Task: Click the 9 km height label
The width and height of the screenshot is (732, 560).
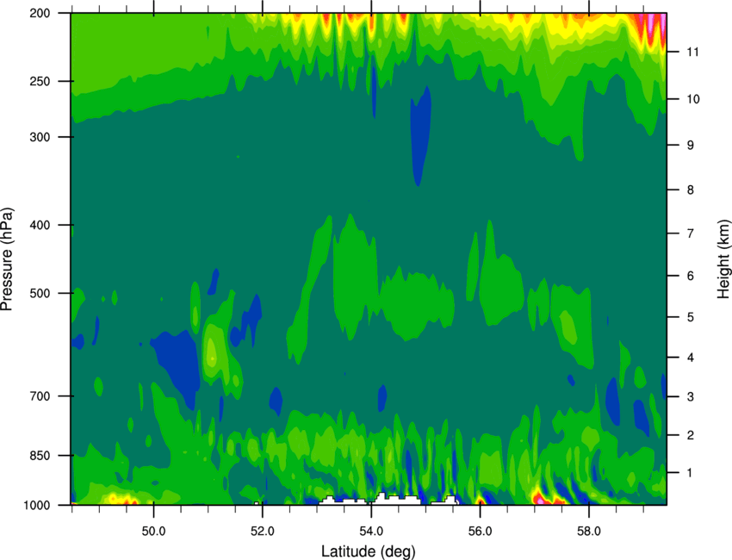Action: point(690,146)
